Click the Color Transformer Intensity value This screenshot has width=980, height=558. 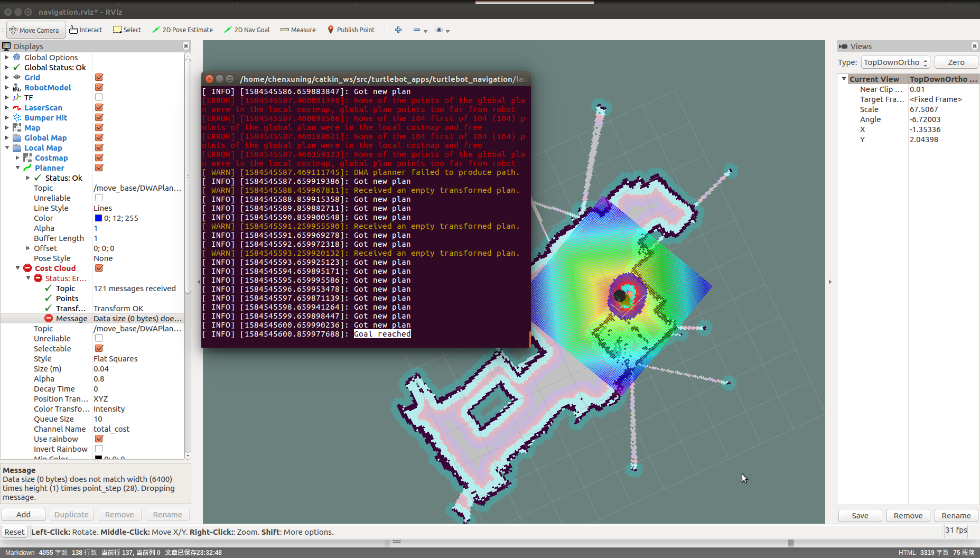click(x=109, y=408)
